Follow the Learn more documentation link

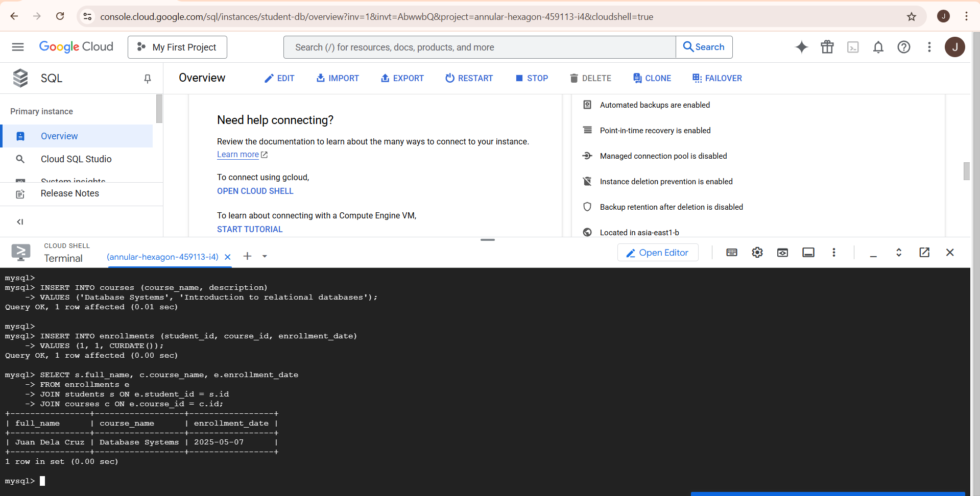238,155
